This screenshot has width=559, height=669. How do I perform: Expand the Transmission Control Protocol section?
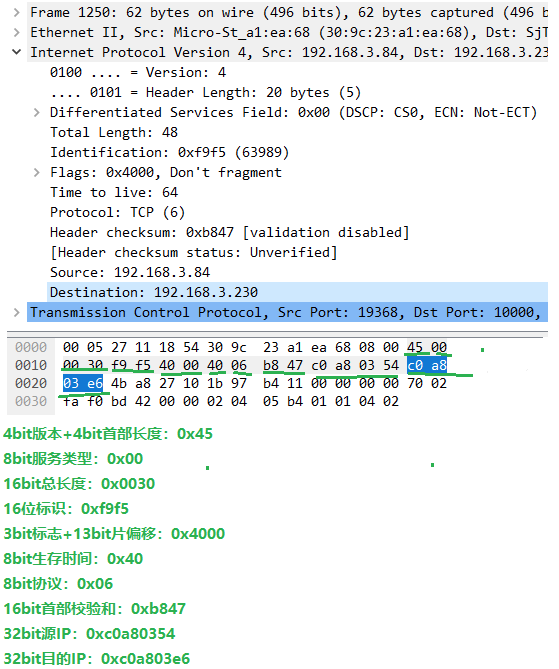(17, 312)
